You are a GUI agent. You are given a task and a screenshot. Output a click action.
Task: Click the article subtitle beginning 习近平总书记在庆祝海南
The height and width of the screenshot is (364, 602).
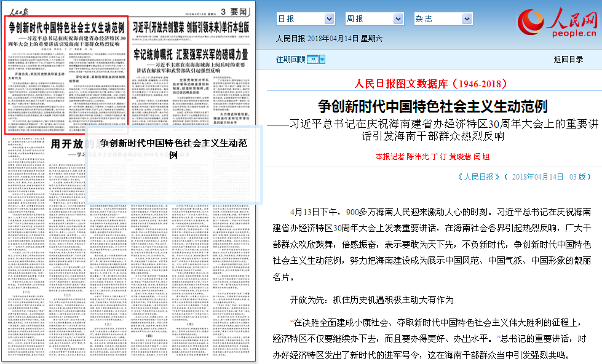(x=433, y=130)
